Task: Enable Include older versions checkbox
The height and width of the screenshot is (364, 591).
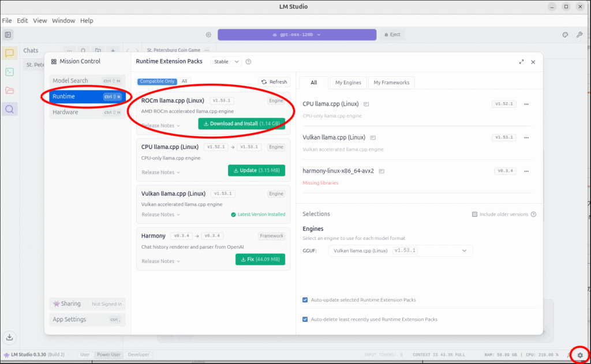Action: click(475, 214)
